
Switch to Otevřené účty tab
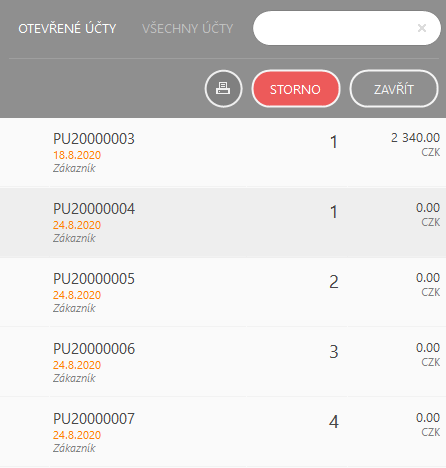[x=67, y=28]
